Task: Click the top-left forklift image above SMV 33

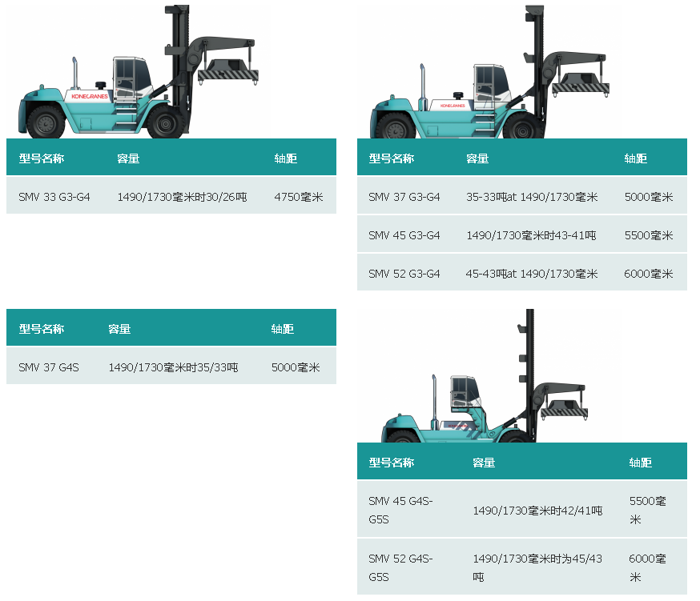Action: click(136, 76)
